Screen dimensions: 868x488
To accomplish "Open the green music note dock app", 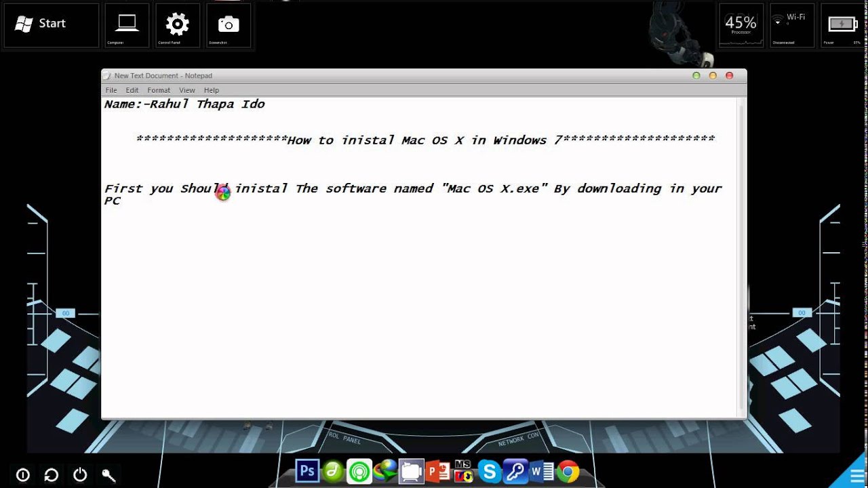I will (x=333, y=470).
